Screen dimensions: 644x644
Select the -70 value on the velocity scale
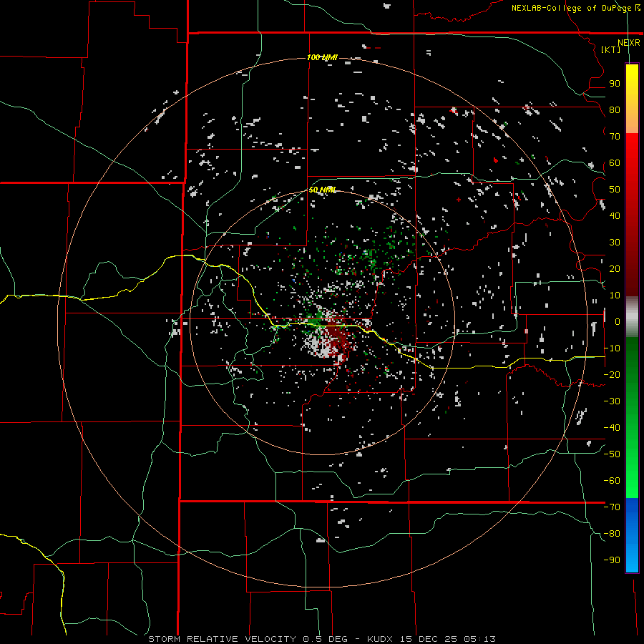tap(612, 507)
